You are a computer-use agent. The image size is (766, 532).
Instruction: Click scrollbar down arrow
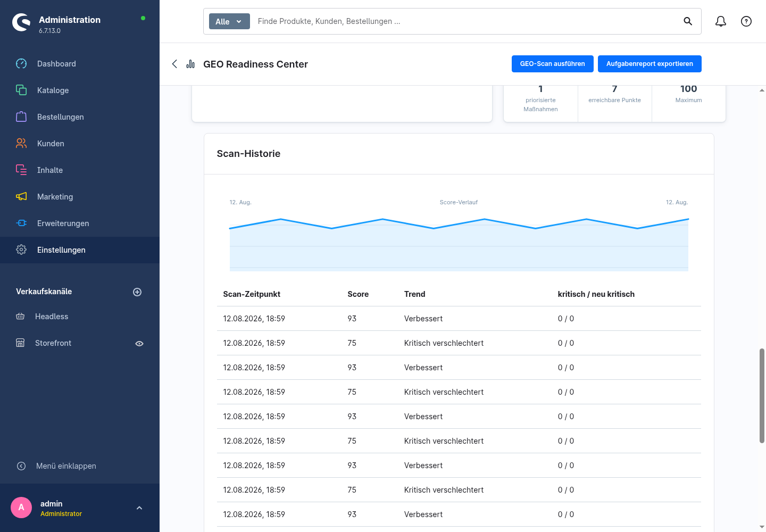(762, 527)
